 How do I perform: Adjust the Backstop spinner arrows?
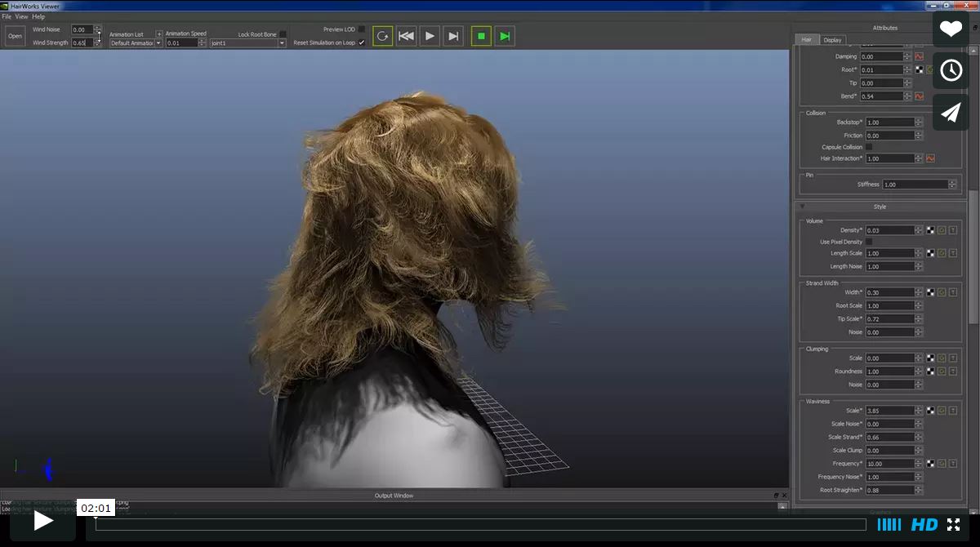[x=919, y=122]
